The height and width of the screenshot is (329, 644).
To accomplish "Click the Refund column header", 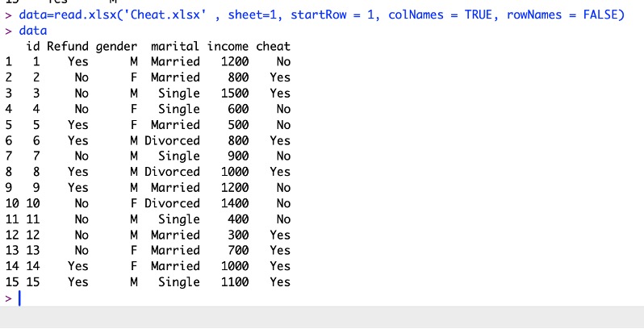I will (67, 46).
